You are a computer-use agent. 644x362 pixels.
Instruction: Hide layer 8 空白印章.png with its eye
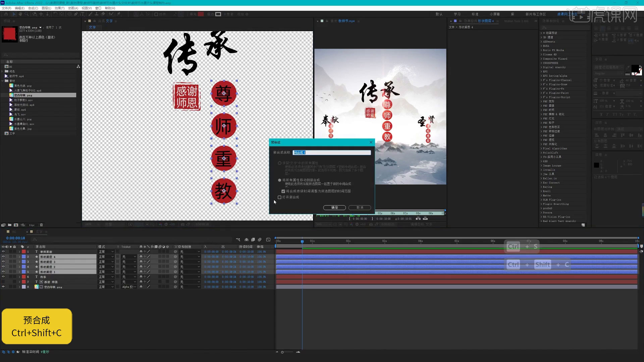(3, 287)
